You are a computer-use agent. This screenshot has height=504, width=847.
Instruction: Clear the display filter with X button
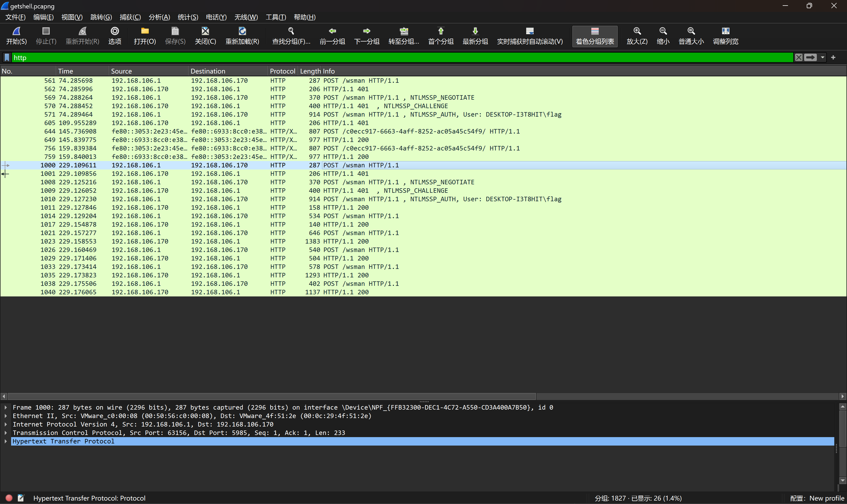[x=798, y=57]
